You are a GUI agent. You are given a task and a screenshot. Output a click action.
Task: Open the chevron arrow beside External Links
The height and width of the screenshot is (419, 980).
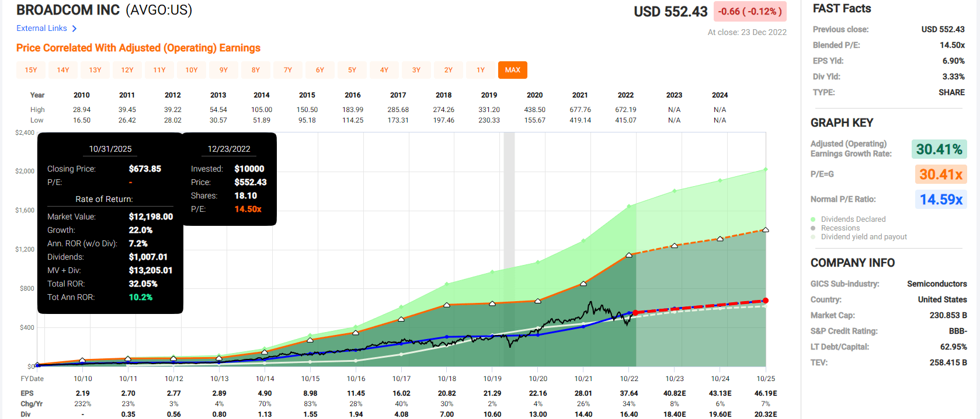74,29
